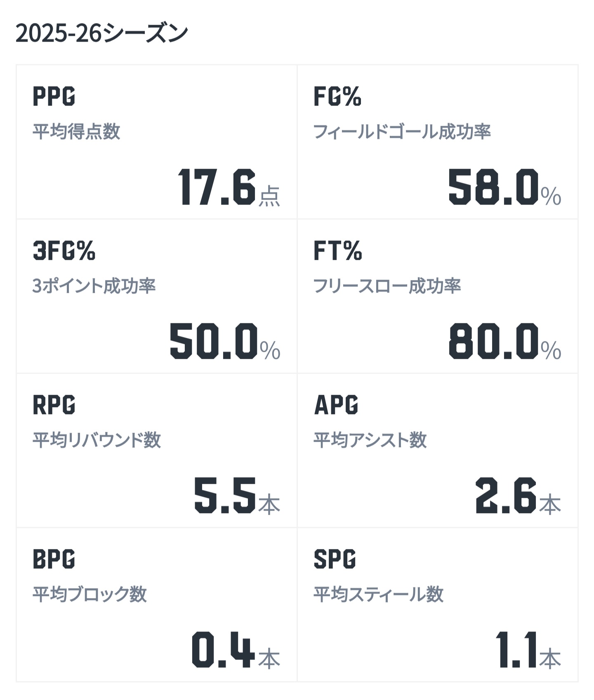The width and height of the screenshot is (594, 700).
Task: Click the フィールドゴール成功率 description text
Action: tap(402, 132)
